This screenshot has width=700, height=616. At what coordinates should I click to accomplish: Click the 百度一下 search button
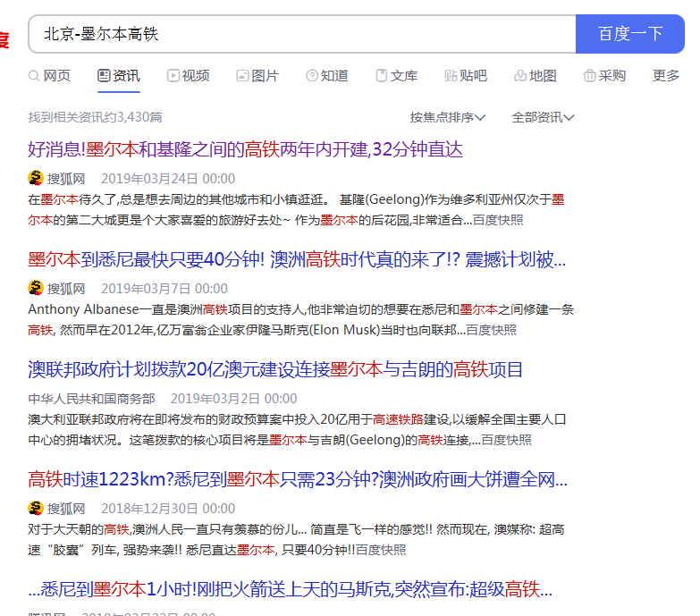tap(629, 34)
